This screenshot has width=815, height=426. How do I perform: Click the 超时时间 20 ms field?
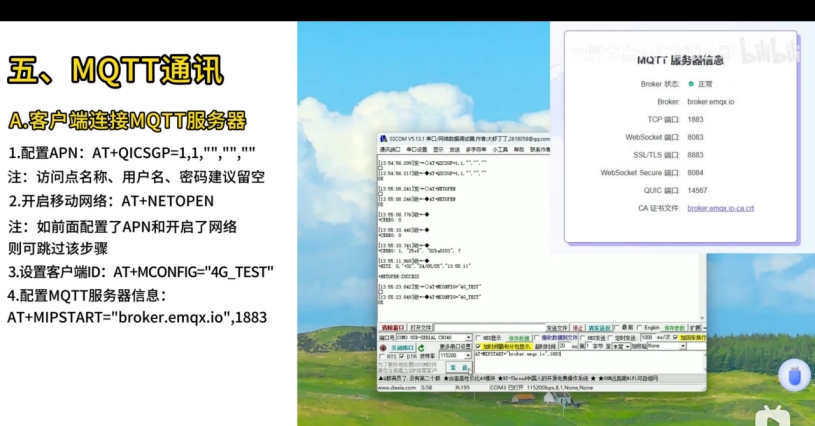click(x=565, y=347)
